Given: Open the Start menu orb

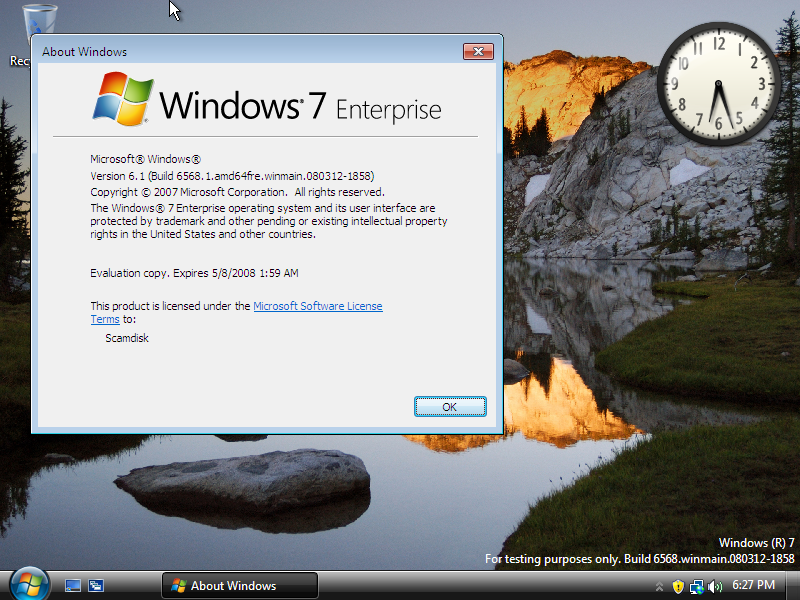Looking at the screenshot, I should 27,587.
